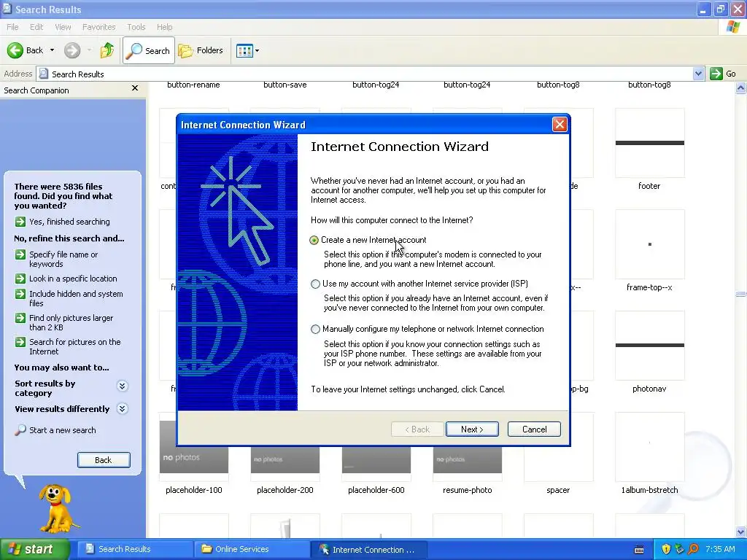Viewport: 747px width, 560px height.
Task: Click the Back button in Search Companion
Action: pos(104,460)
